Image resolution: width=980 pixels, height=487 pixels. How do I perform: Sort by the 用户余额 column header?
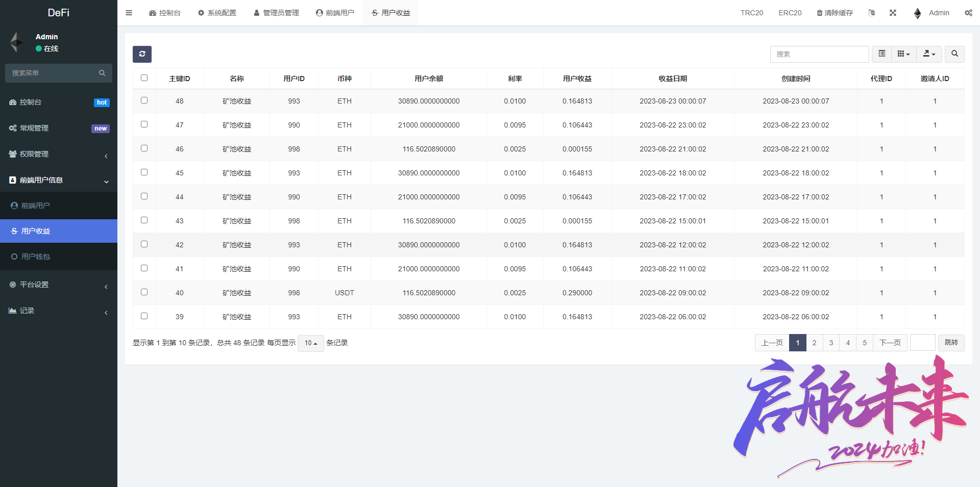[x=429, y=79]
